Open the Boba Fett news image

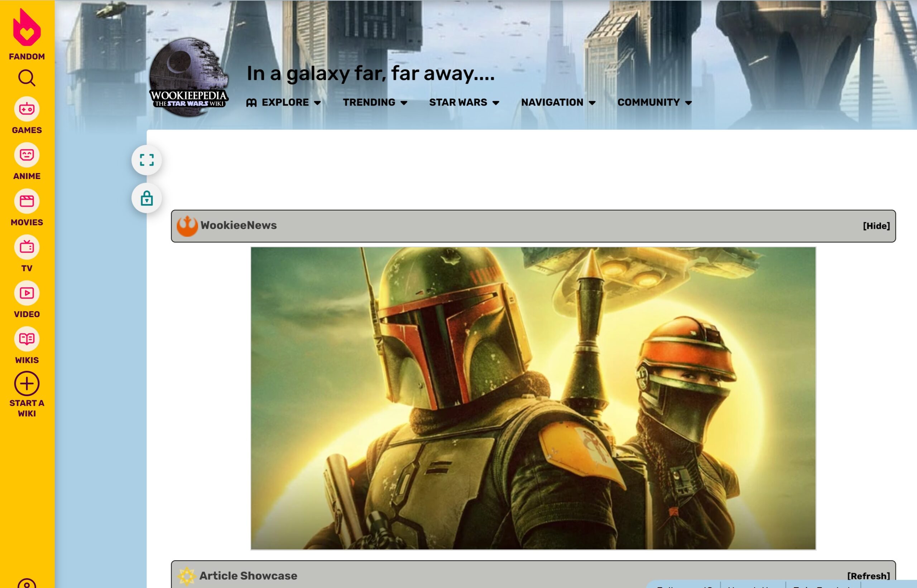[x=533, y=398]
